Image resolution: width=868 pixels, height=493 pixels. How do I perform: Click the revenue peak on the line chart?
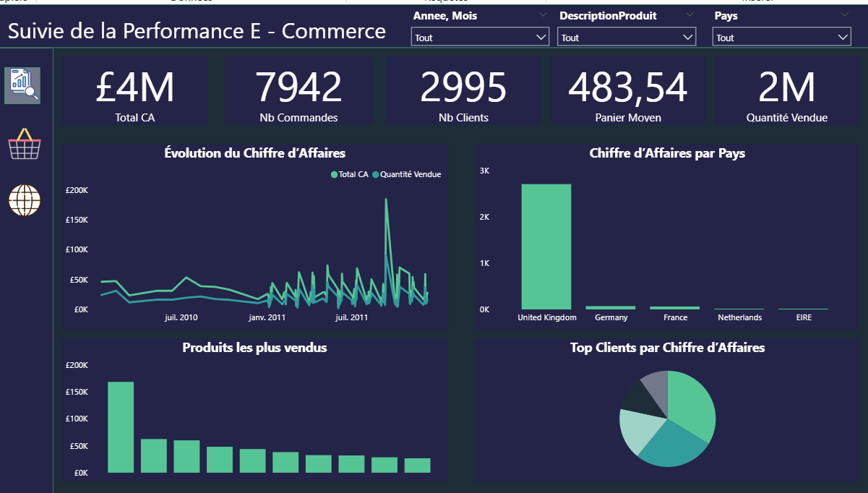coord(386,200)
